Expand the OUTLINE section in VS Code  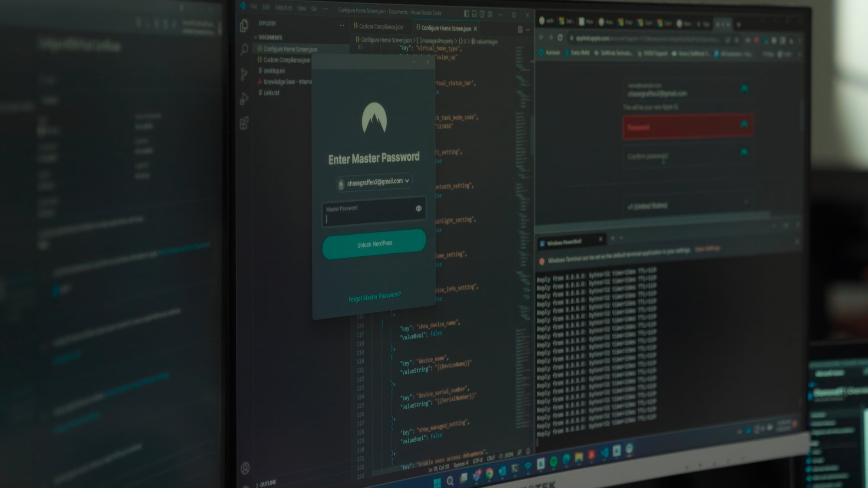click(x=265, y=483)
